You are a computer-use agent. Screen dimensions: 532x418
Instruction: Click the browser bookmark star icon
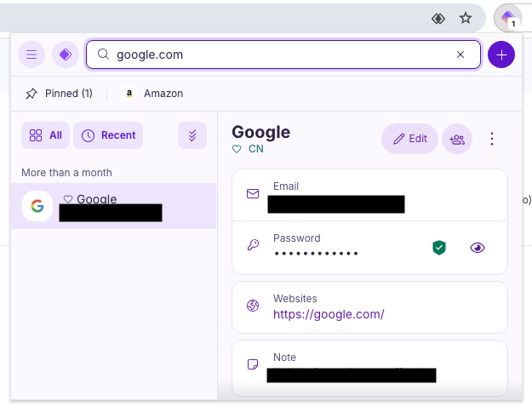(466, 18)
